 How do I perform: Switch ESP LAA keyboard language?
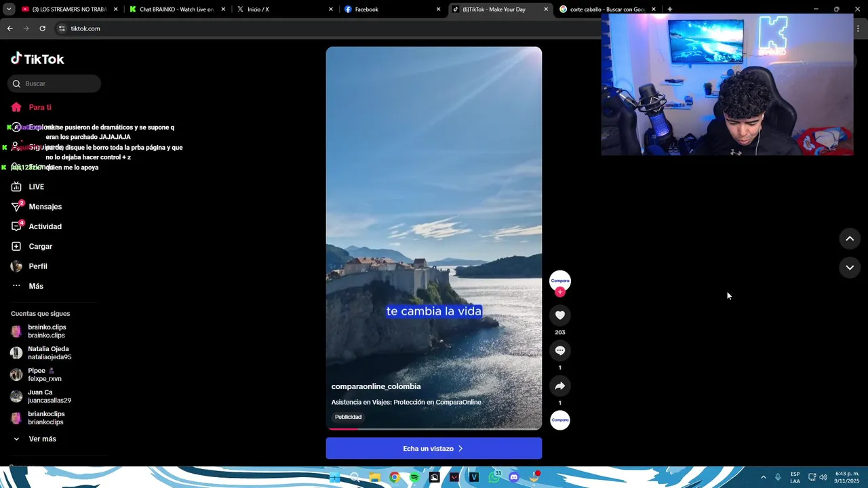795,477
